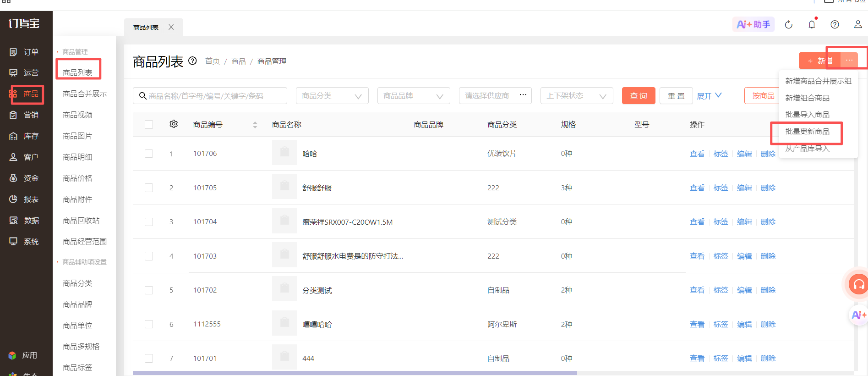
Task: Open 订单 in the left sidebar
Action: point(24,52)
